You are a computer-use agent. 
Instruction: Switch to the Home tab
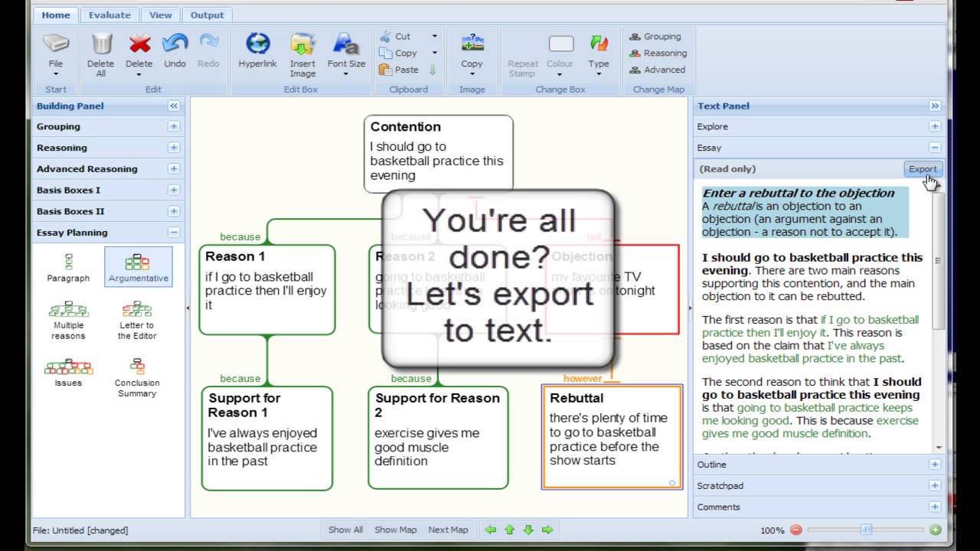pyautogui.click(x=56, y=15)
